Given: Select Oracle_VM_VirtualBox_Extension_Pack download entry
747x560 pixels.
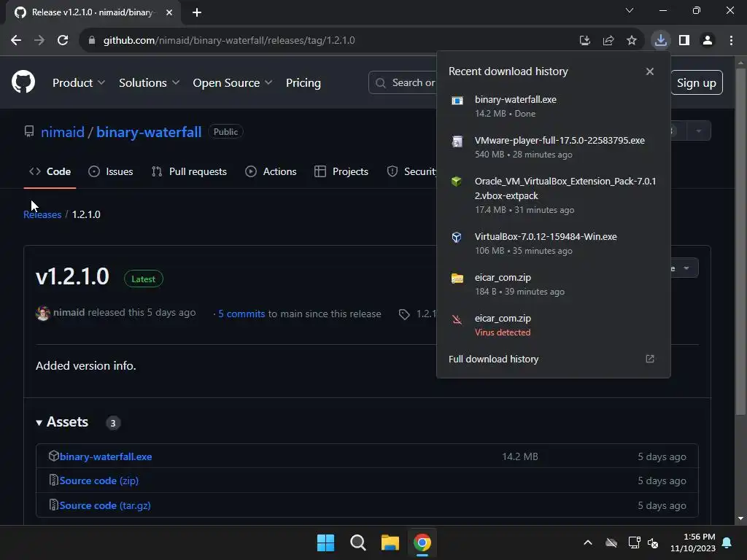Looking at the screenshot, I should tap(553, 195).
